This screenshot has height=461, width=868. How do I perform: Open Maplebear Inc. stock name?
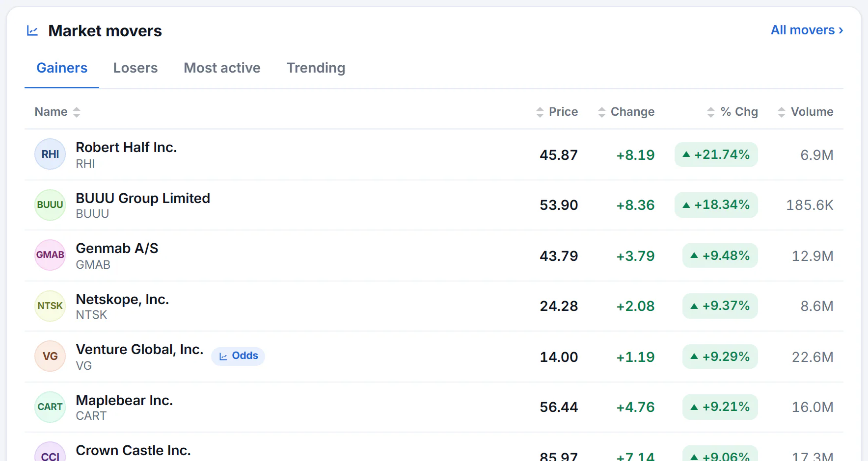pos(124,400)
